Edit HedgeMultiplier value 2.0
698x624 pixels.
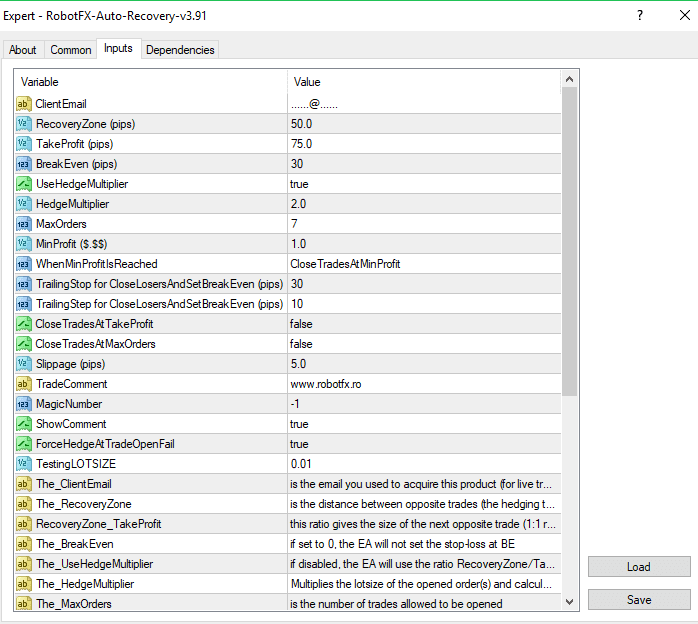click(x=424, y=204)
